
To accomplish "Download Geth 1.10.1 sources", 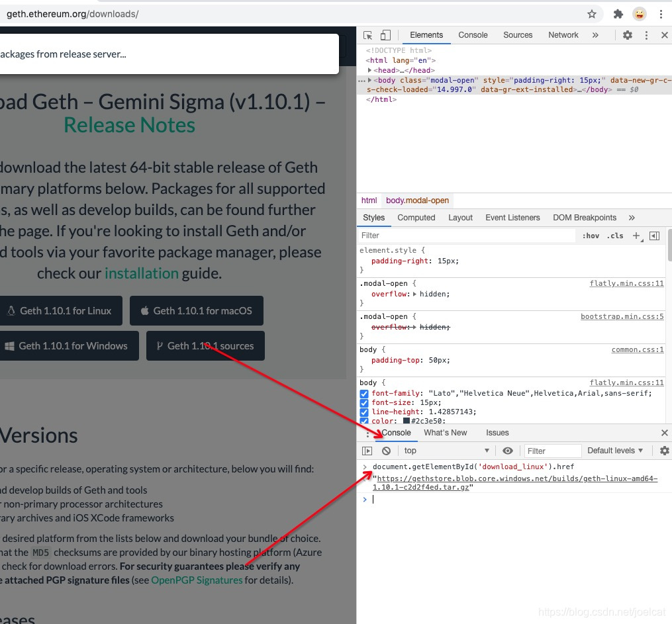I will (205, 345).
